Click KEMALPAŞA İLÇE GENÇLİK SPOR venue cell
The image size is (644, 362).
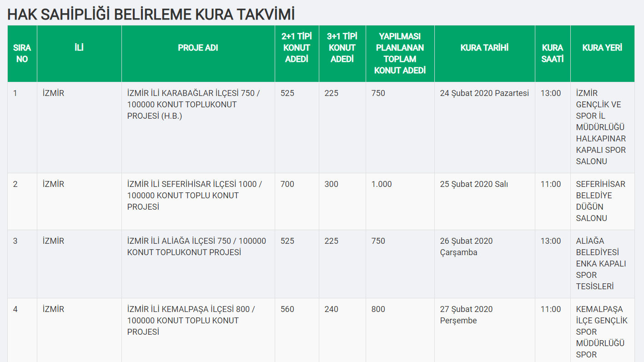[x=602, y=330]
